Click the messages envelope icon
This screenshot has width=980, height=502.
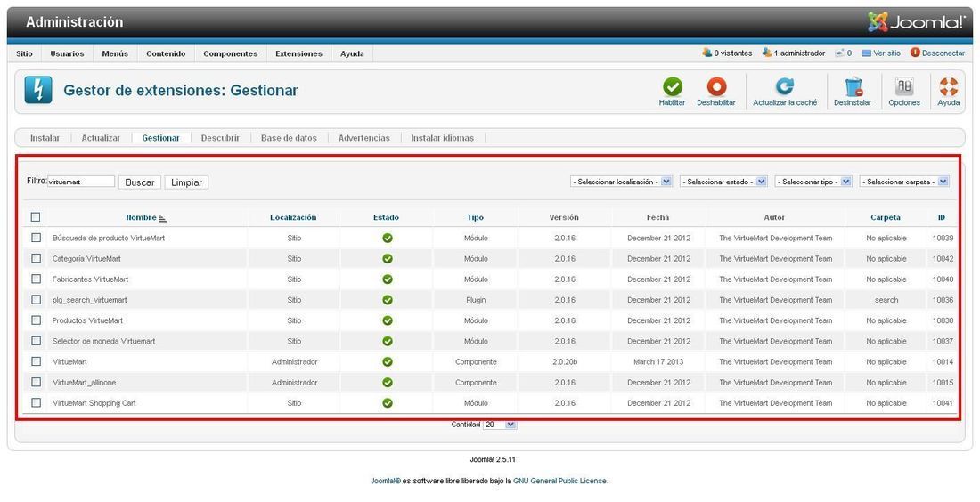point(840,53)
